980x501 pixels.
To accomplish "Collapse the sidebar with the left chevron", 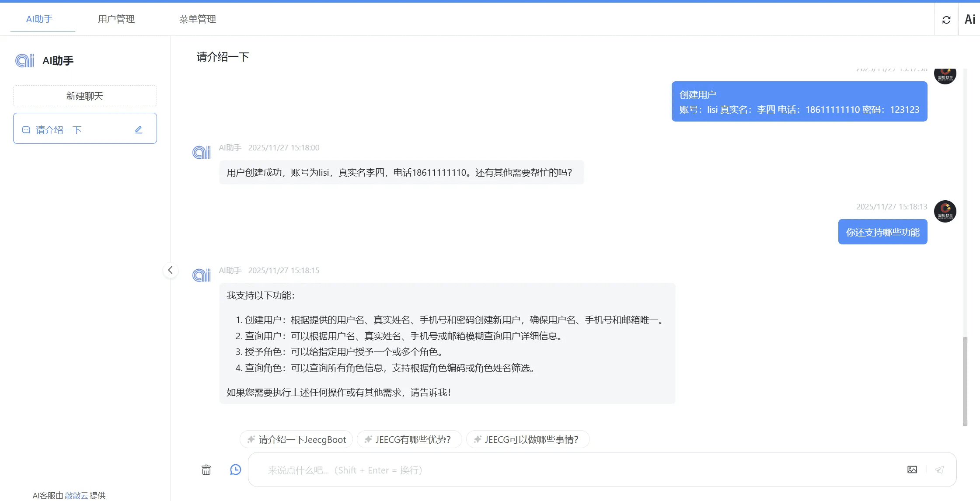I will tap(171, 270).
